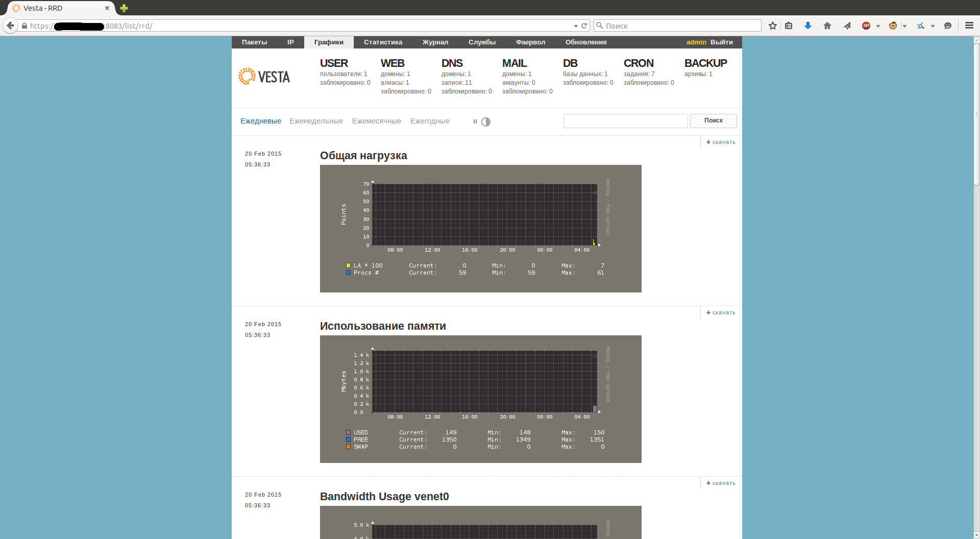Click the admin user link
The image size is (980, 539).
696,42
